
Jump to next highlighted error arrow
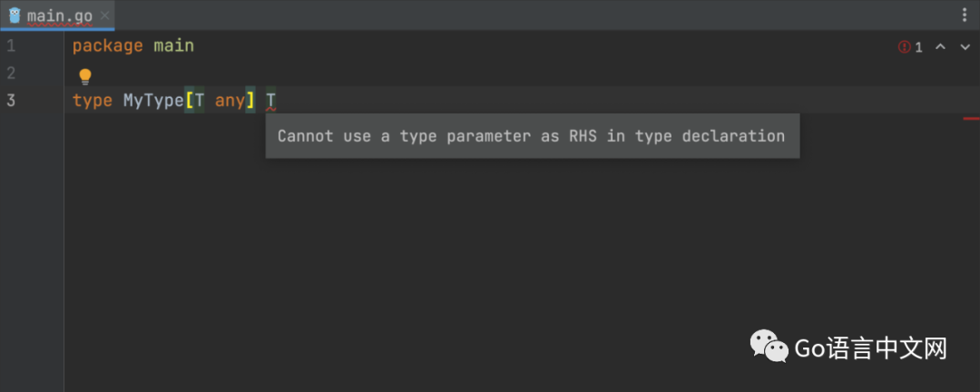point(964,47)
